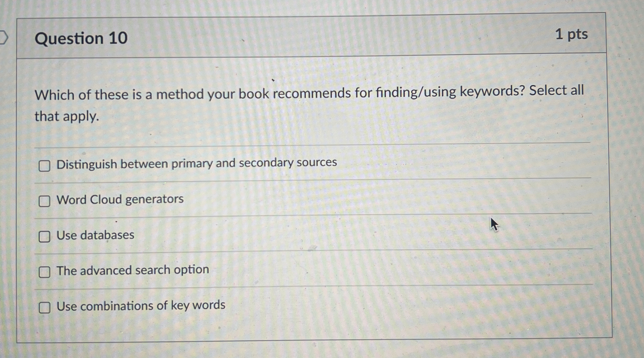Click 'Use combinations of key words' answer row
This screenshot has height=358, width=644.
tap(141, 306)
